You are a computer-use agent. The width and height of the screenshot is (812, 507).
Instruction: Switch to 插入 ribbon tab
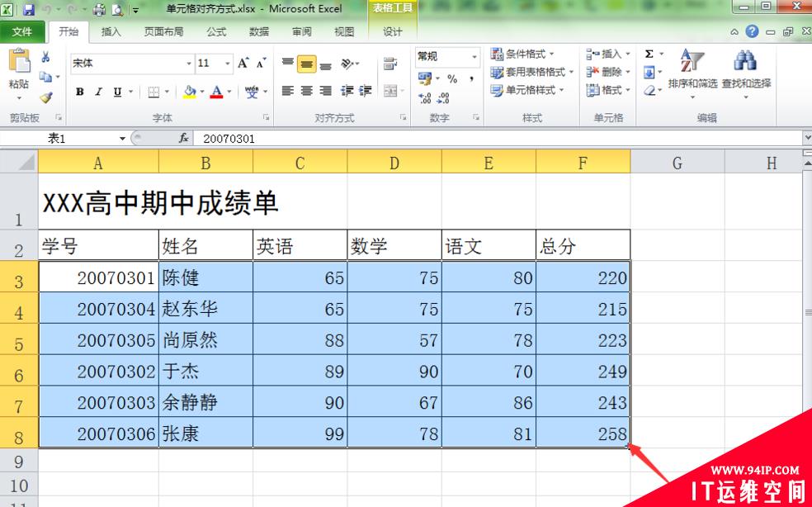pyautogui.click(x=111, y=31)
